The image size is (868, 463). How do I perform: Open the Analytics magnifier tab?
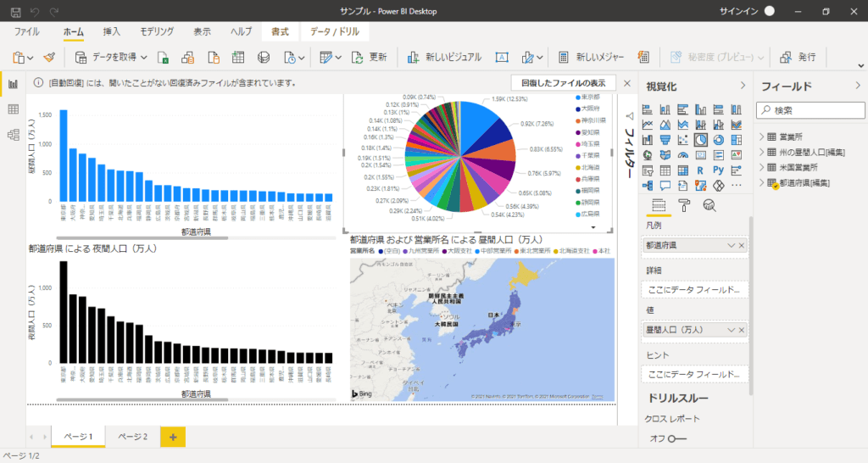pos(709,206)
